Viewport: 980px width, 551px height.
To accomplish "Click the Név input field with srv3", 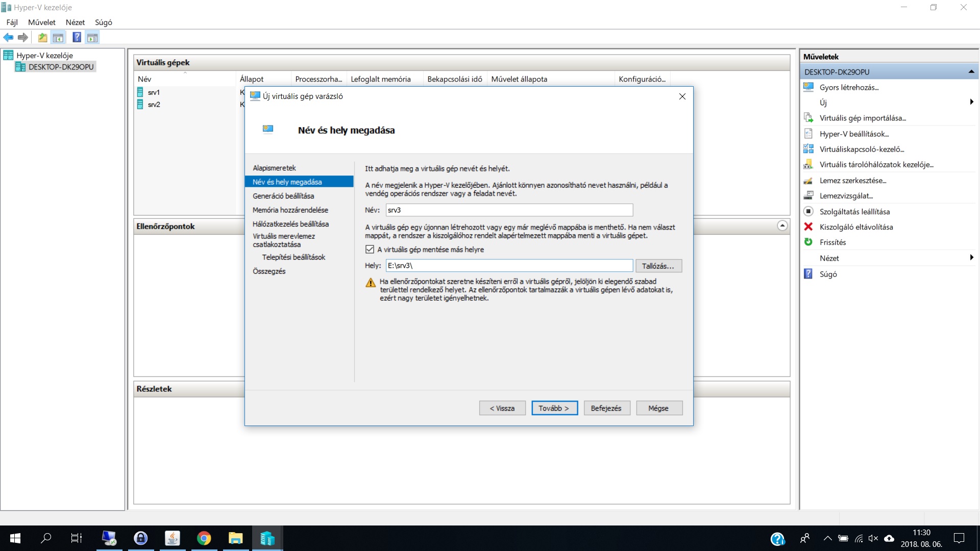I will pos(509,210).
